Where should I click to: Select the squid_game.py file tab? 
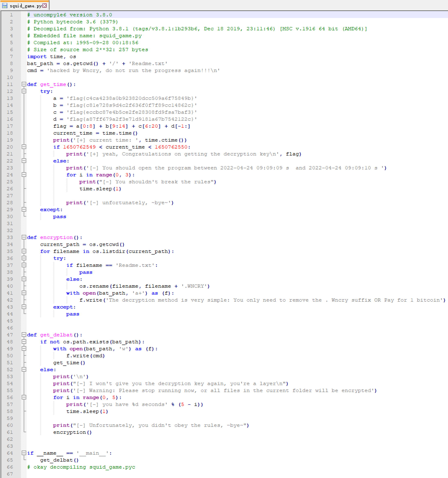[25, 5]
